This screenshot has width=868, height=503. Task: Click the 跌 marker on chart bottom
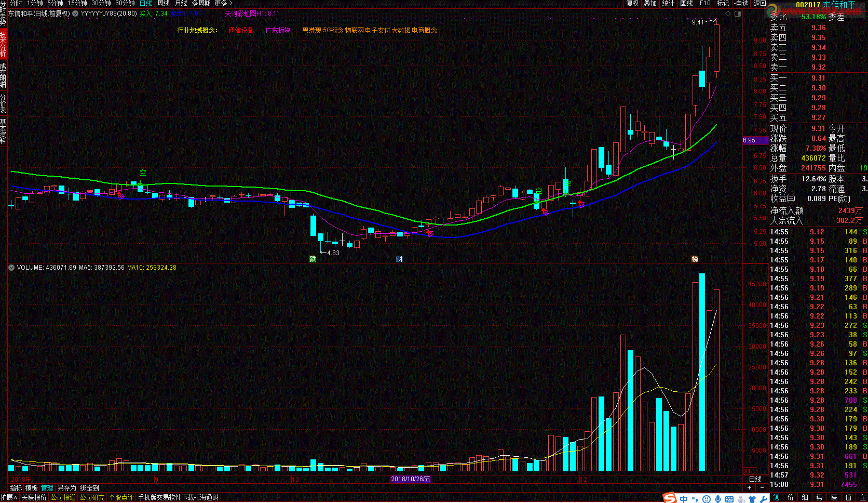[x=313, y=259]
